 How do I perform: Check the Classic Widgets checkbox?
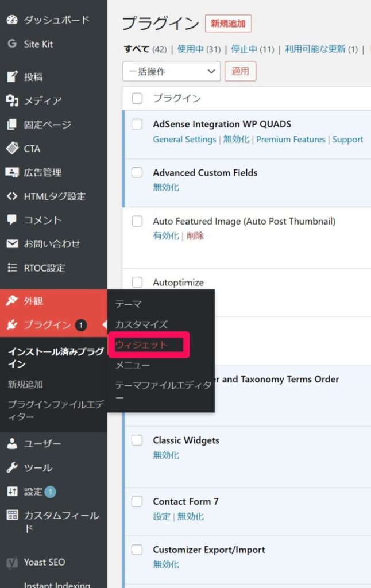pyautogui.click(x=137, y=440)
